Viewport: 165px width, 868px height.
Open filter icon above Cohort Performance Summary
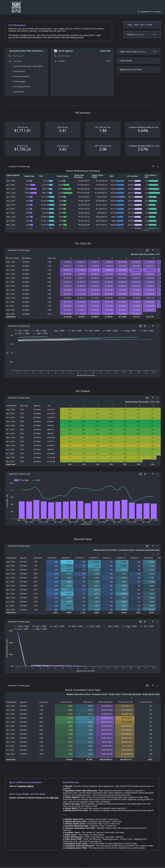(153, 166)
